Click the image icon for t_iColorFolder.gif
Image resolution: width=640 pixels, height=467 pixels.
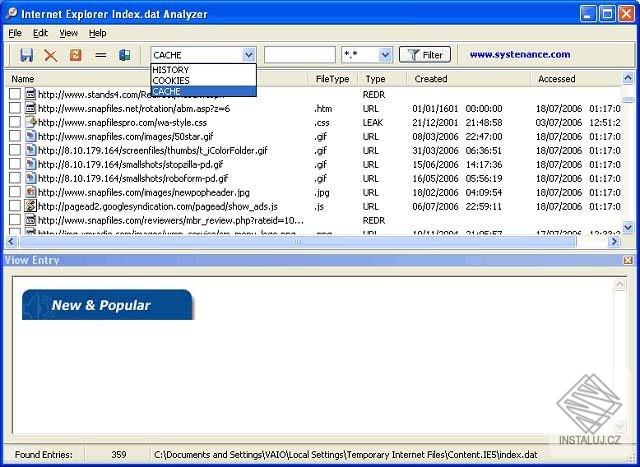31,150
